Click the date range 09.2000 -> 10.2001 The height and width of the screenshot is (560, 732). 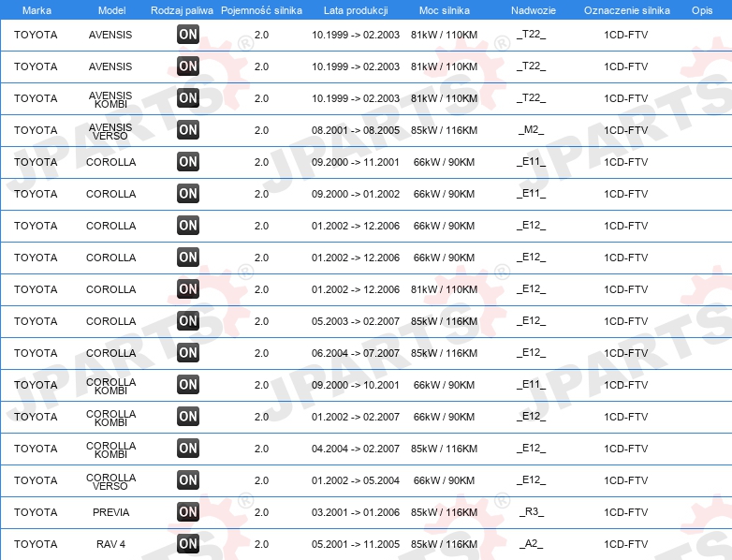point(356,385)
